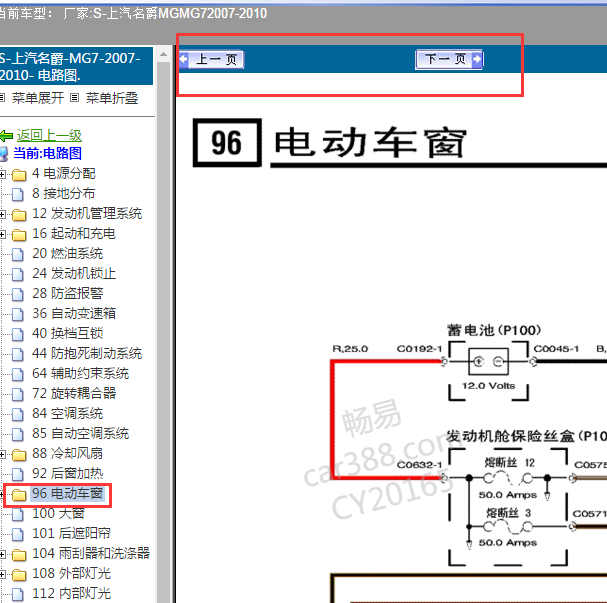This screenshot has width=607, height=603.
Task: Open the 24 发动机锁止 diagram
Action: 74,274
